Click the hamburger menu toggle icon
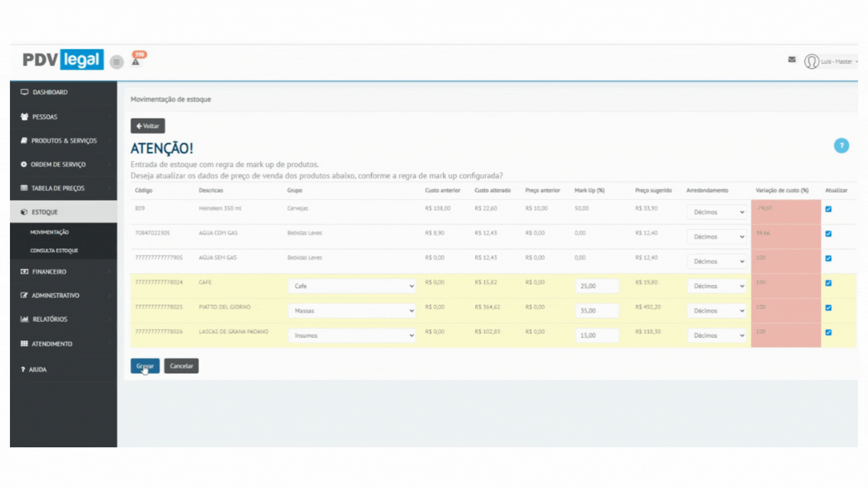 (x=117, y=62)
